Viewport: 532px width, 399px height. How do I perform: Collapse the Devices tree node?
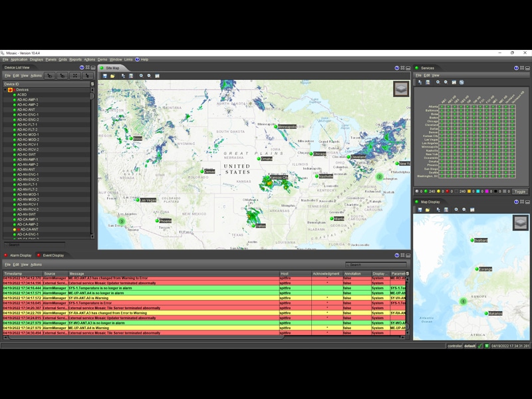pyautogui.click(x=5, y=90)
